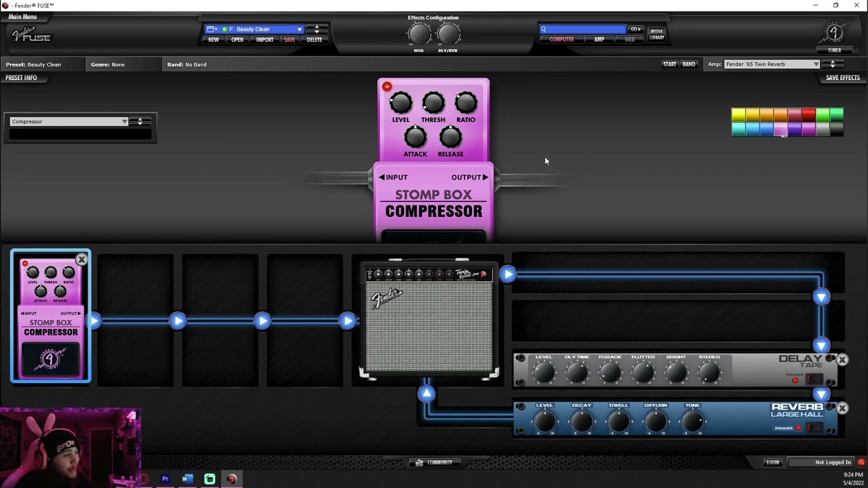Click the DECAY knob on the Reverb rack
Image resolution: width=868 pixels, height=488 pixels.
pos(582,422)
